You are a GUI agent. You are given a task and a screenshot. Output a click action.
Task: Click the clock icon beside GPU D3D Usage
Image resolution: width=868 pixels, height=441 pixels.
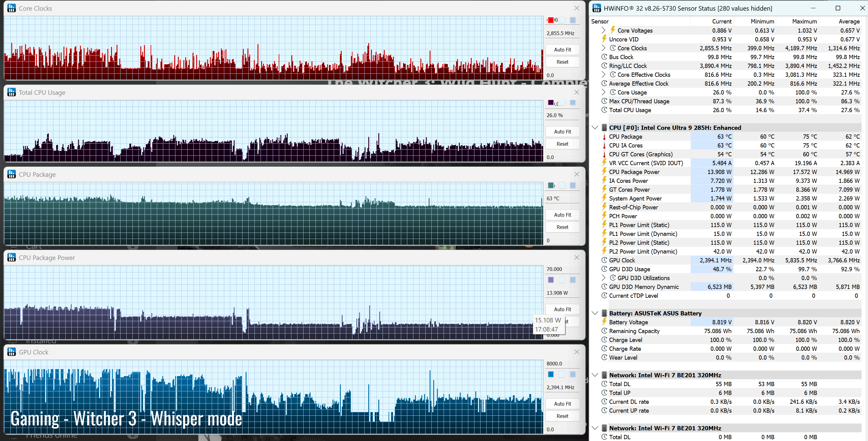tap(604, 269)
